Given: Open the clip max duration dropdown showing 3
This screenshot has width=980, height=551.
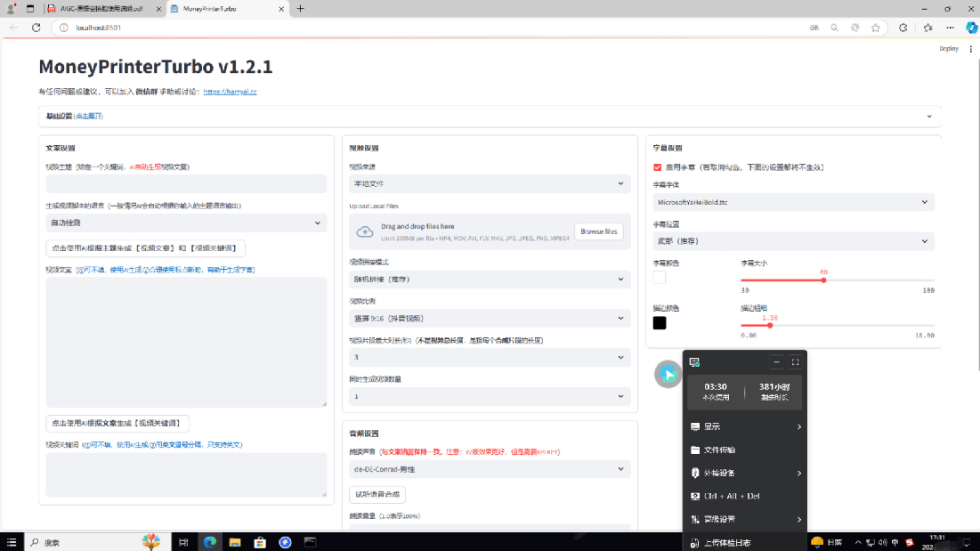Looking at the screenshot, I should (x=490, y=357).
